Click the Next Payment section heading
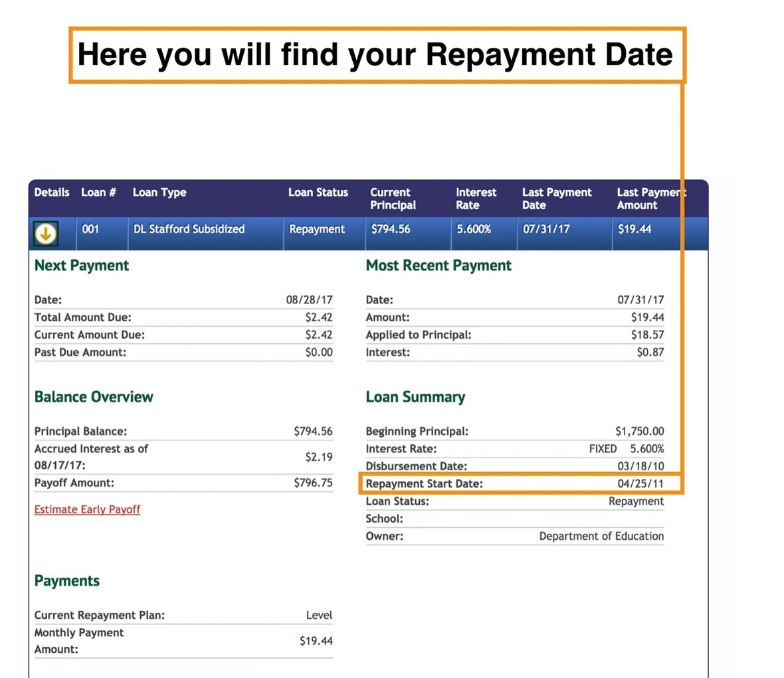Screen dimensions: 784x678 tap(81, 266)
